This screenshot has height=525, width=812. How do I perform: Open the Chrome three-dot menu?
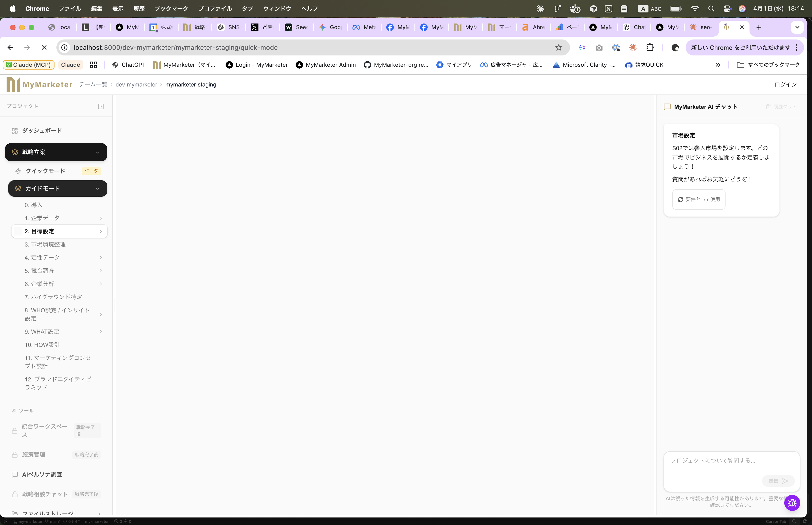(796, 47)
